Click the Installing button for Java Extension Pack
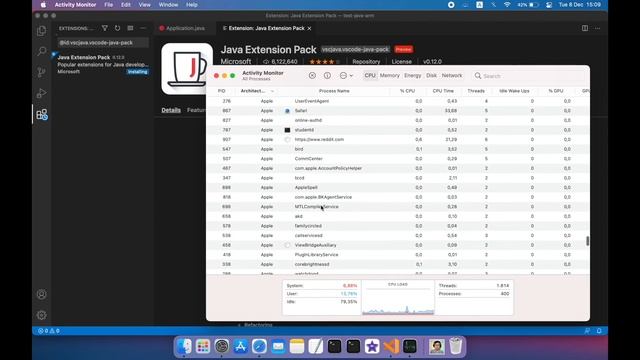 click(x=138, y=72)
